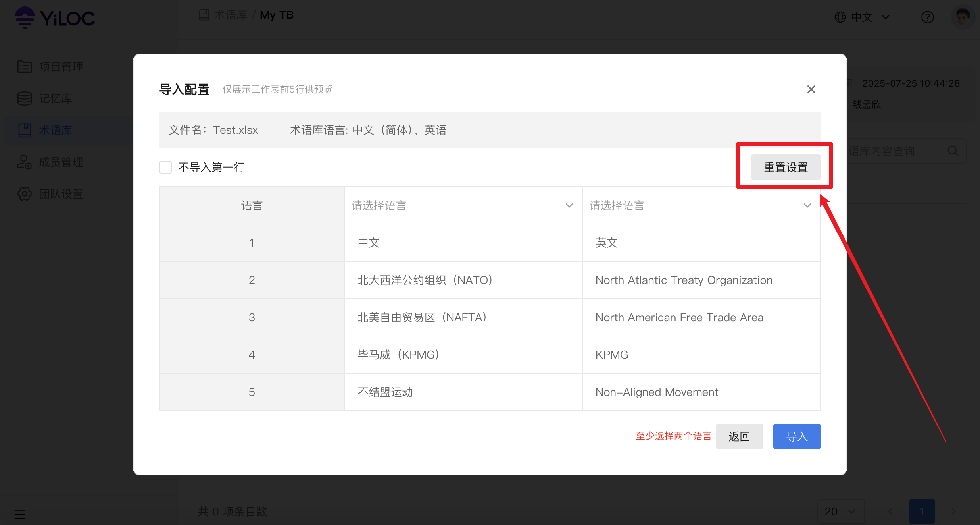Click the 重置设置 button

[786, 167]
